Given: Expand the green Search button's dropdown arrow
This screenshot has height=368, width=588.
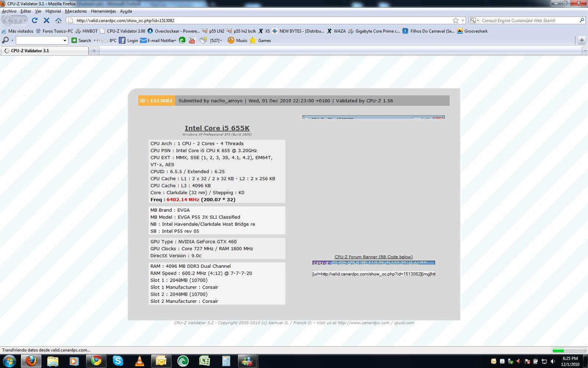Looking at the screenshot, I should (x=94, y=40).
